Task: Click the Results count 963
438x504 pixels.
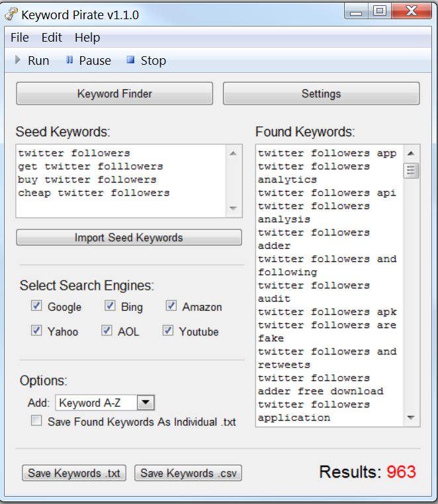Action: click(402, 472)
